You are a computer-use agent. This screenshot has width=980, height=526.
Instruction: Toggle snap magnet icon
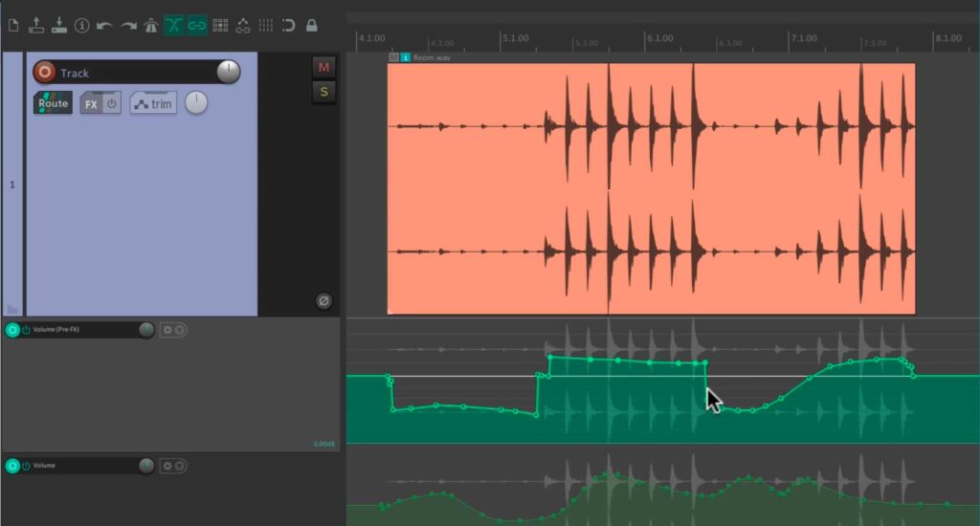(x=288, y=26)
